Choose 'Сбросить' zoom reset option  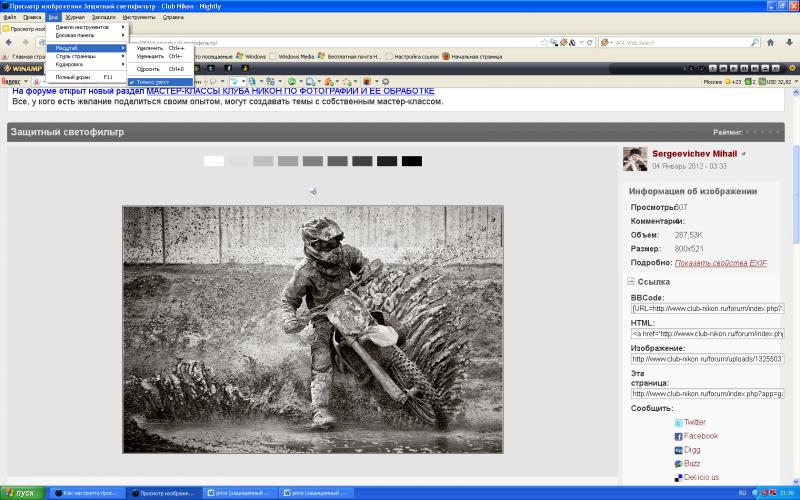point(160,69)
